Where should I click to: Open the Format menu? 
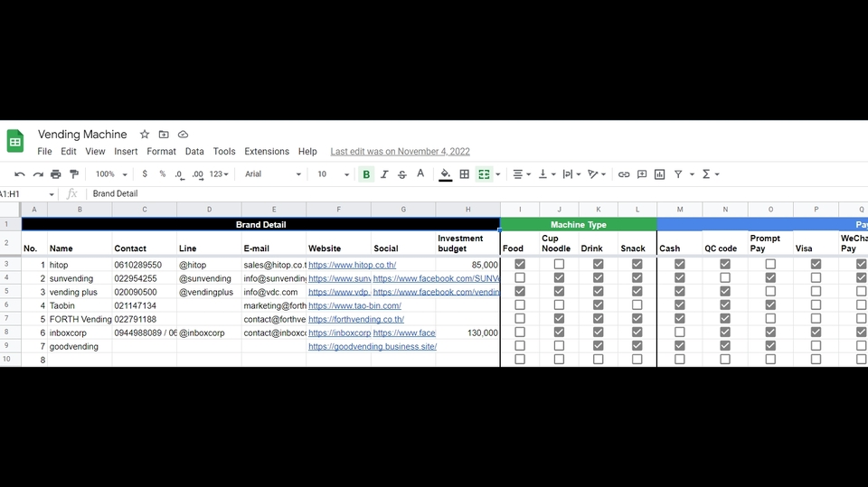pos(161,152)
